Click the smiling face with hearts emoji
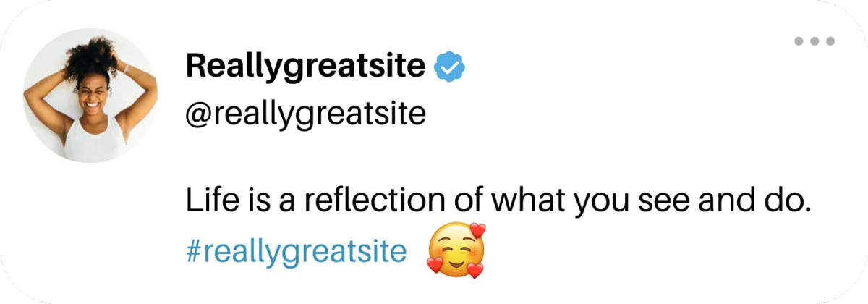868x304 pixels. coord(456,251)
